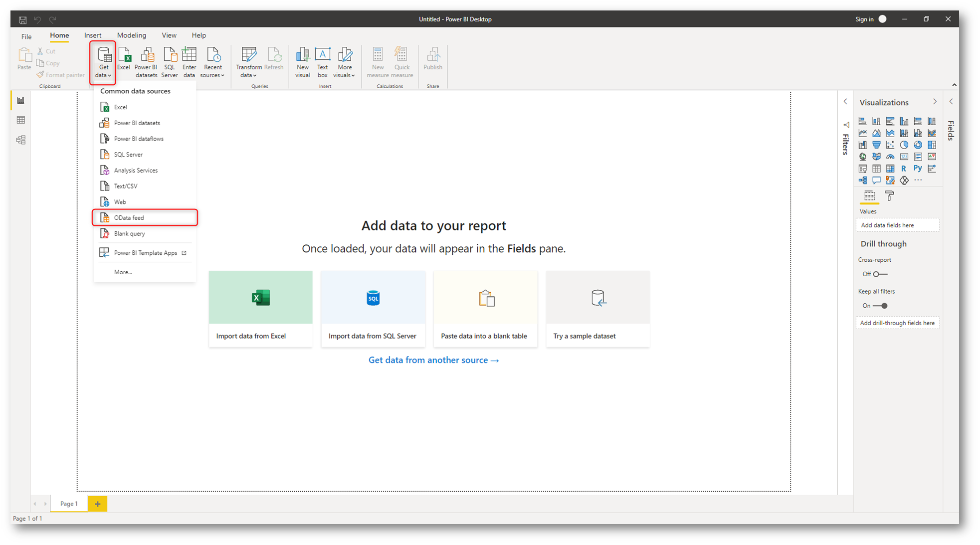980x545 pixels.
Task: Click Add drill-through fields here well
Action: (x=898, y=323)
